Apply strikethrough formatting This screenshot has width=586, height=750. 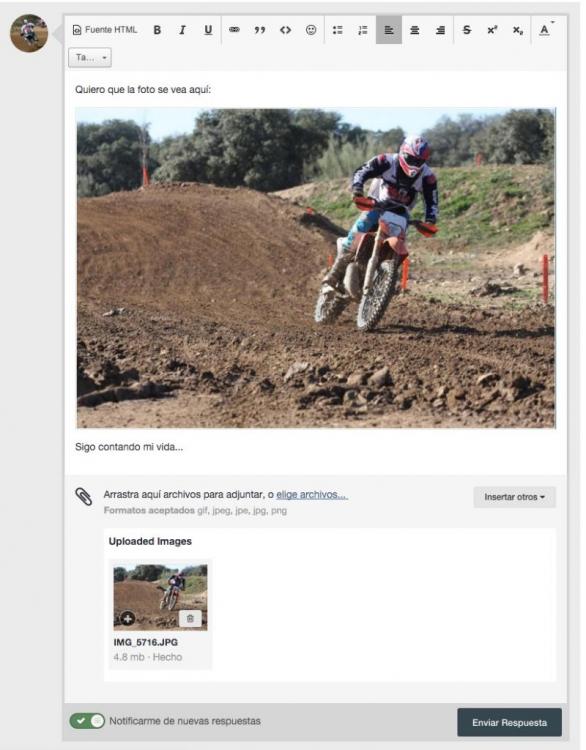pos(466,30)
